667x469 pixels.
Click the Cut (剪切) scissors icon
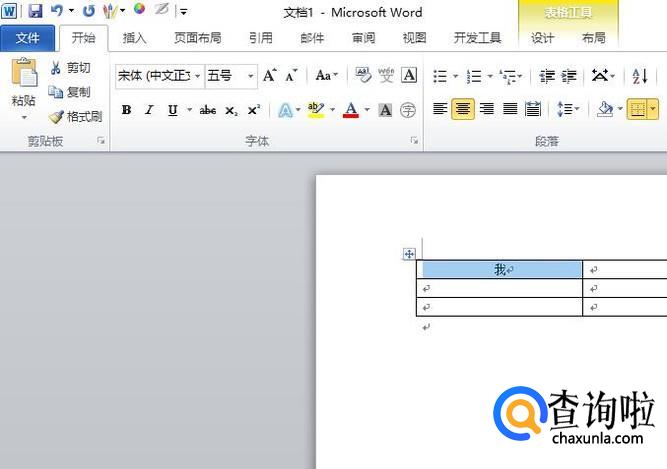pos(55,68)
